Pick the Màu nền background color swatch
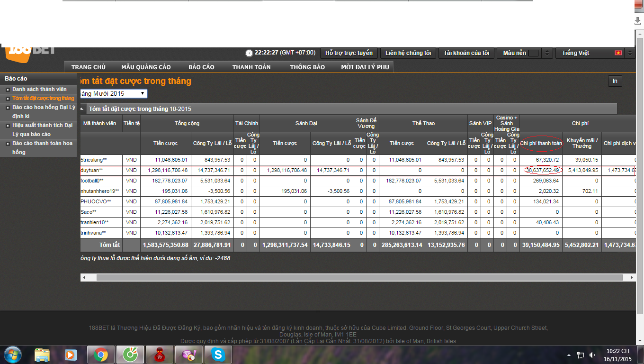 point(533,53)
